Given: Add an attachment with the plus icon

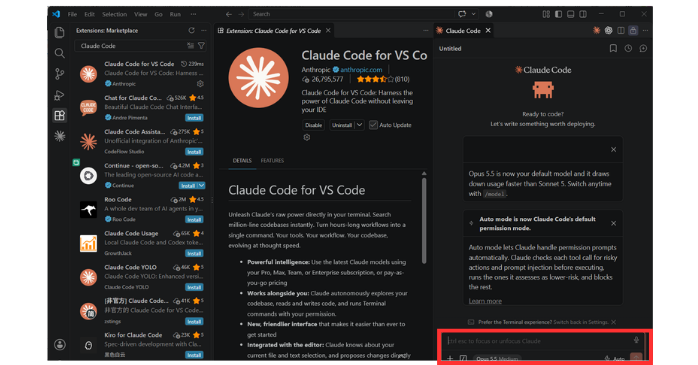Looking at the screenshot, I should point(450,358).
